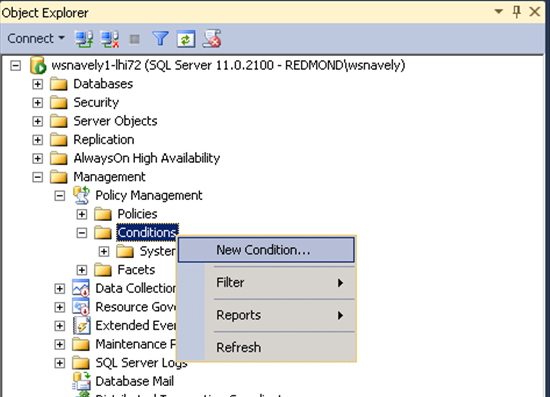Expand the Extended Events node
The image size is (550, 397).
(x=60, y=326)
